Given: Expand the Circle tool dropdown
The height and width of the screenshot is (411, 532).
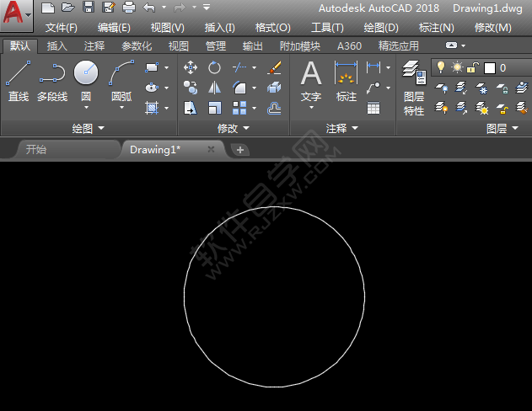Looking at the screenshot, I should coord(86,108).
